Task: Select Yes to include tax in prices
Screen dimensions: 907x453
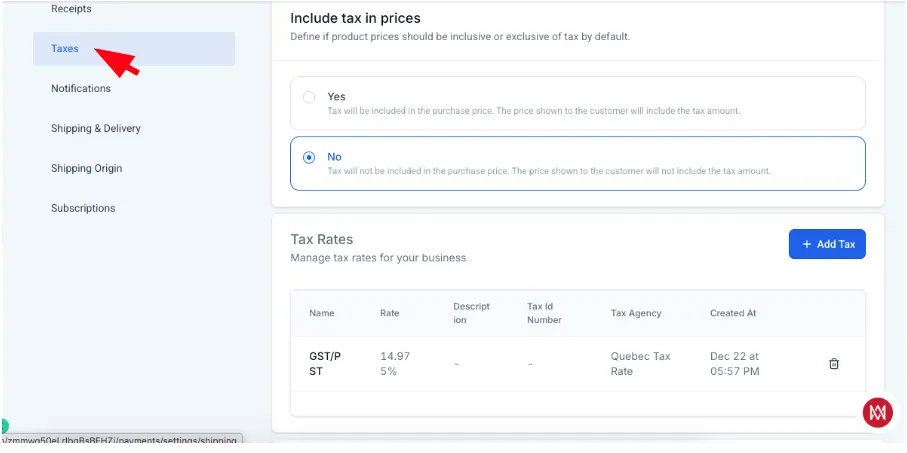Action: pos(309,97)
